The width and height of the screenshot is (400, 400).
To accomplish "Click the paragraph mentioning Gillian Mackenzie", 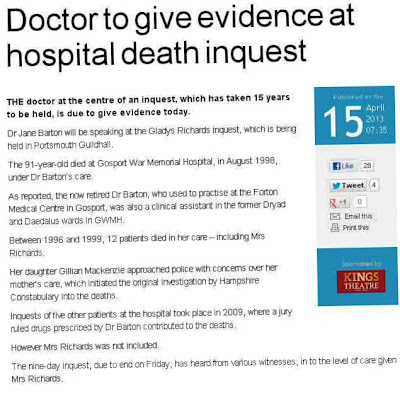I will (x=143, y=283).
